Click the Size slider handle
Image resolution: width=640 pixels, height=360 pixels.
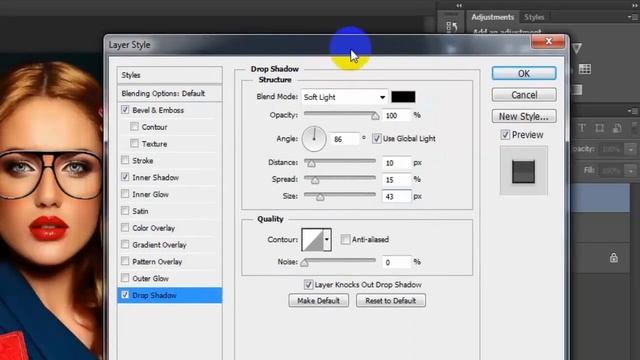[320, 198]
